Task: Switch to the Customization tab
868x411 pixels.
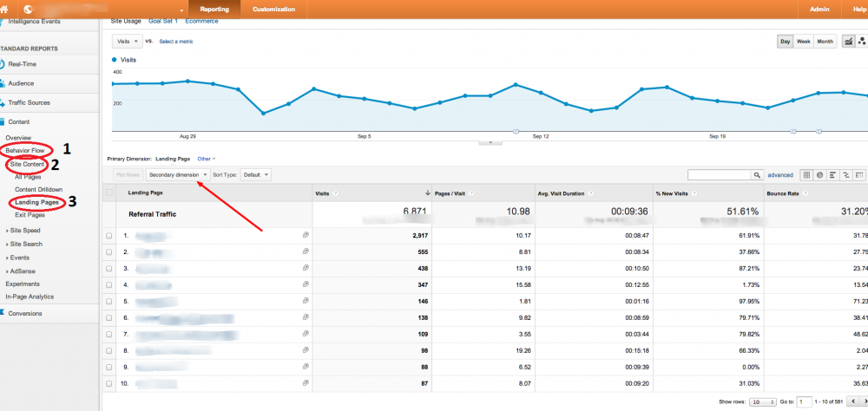Action: click(273, 9)
